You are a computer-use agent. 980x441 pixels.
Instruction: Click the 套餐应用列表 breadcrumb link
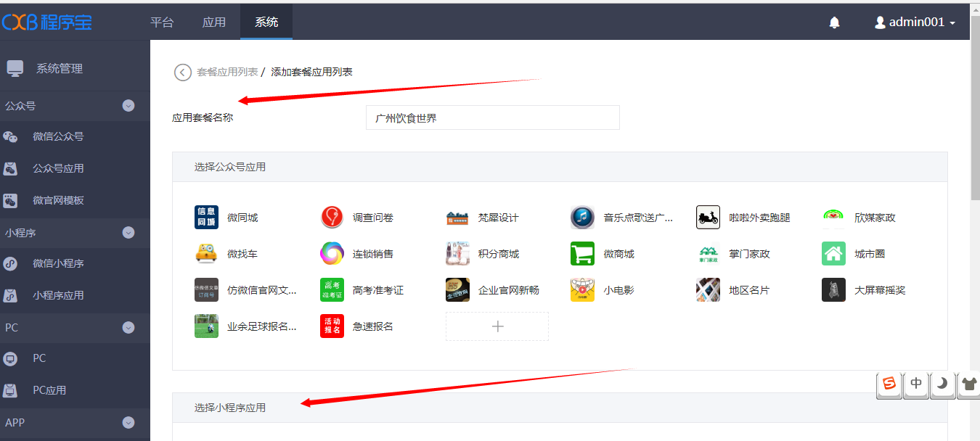coord(227,72)
